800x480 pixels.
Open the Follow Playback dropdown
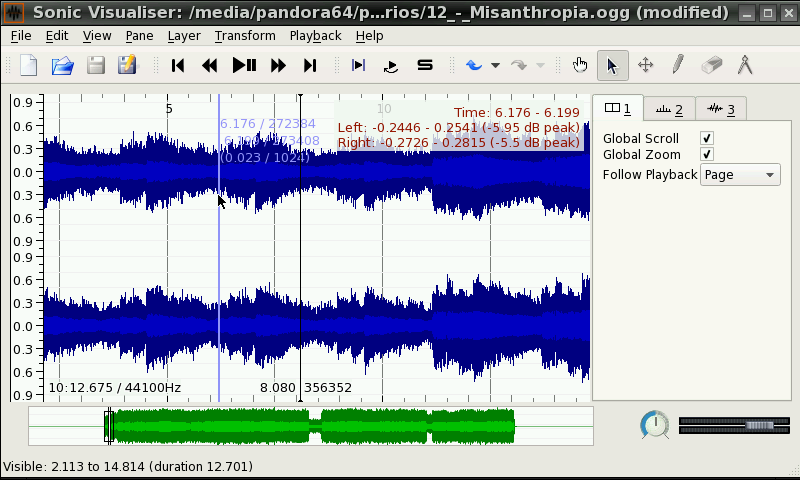[x=740, y=175]
